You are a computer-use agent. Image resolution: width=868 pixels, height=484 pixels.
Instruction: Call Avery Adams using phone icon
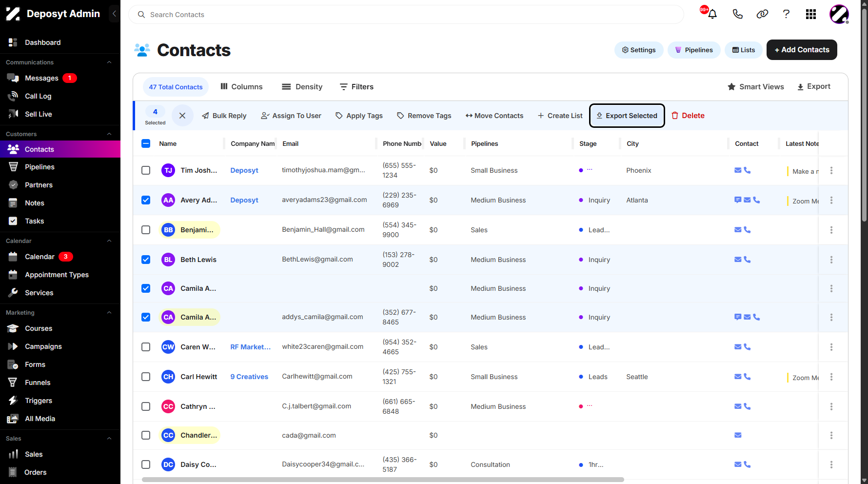pos(756,200)
